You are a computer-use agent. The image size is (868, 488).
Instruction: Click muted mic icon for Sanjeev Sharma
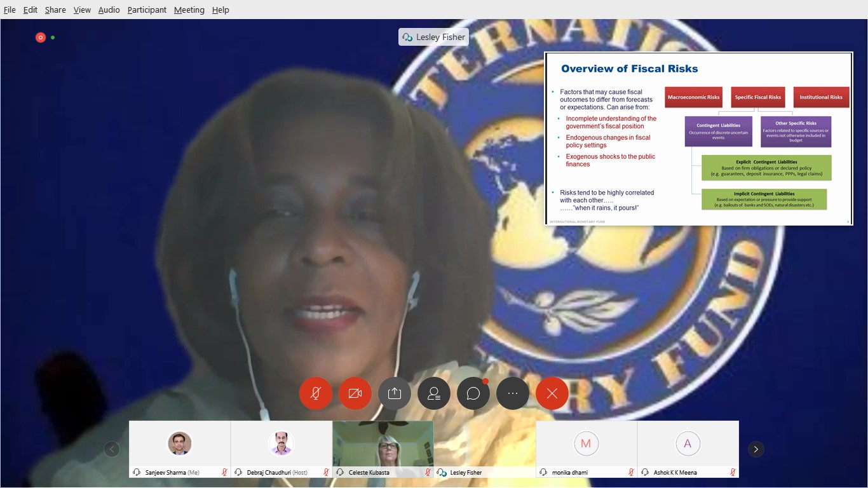(x=224, y=472)
